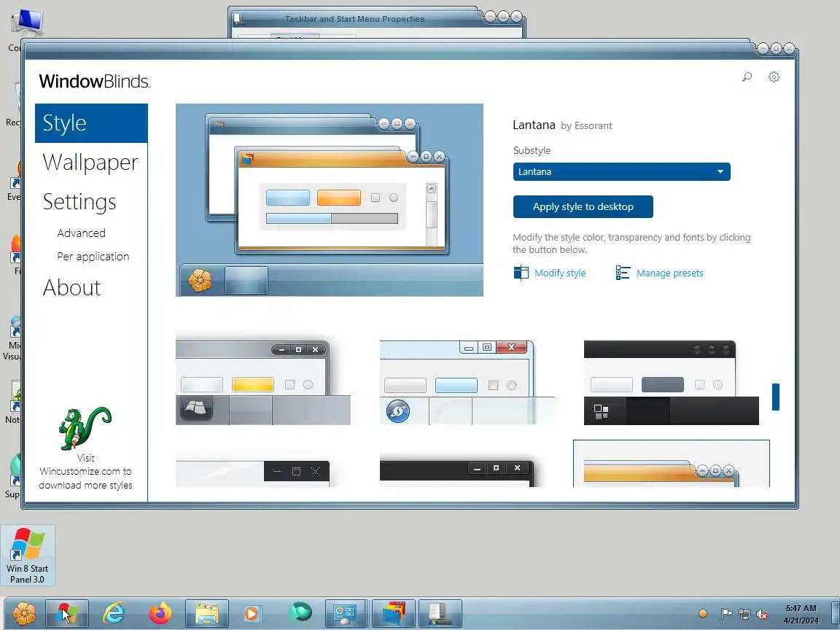This screenshot has height=630, width=840.
Task: Click the date and time clock
Action: 801,615
